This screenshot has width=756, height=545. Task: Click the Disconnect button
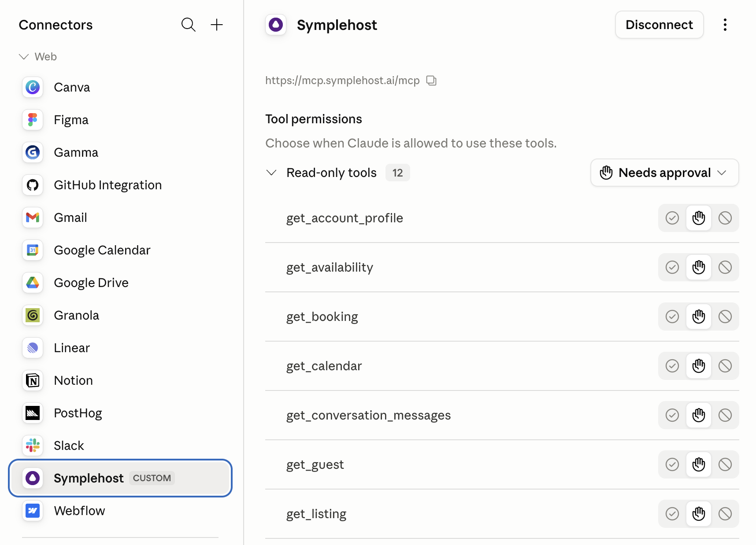659,25
